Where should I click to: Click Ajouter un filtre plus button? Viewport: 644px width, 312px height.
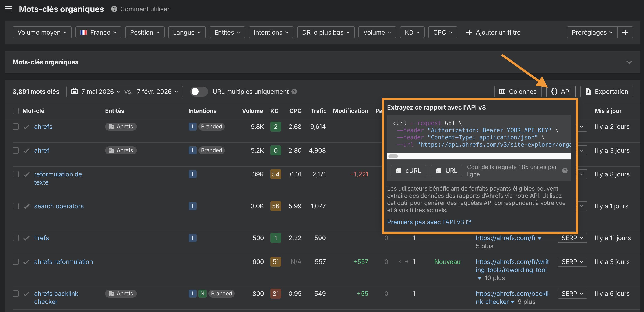(x=493, y=32)
